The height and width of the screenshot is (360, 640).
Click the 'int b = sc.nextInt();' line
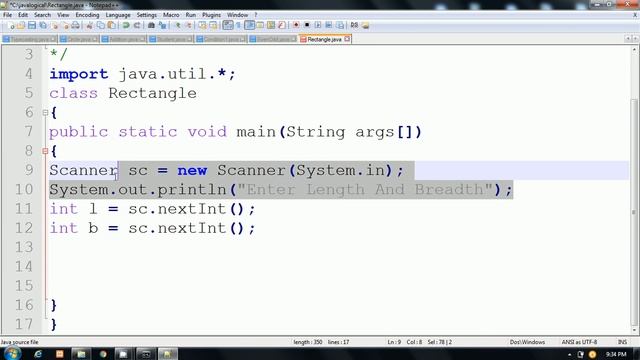(x=152, y=228)
